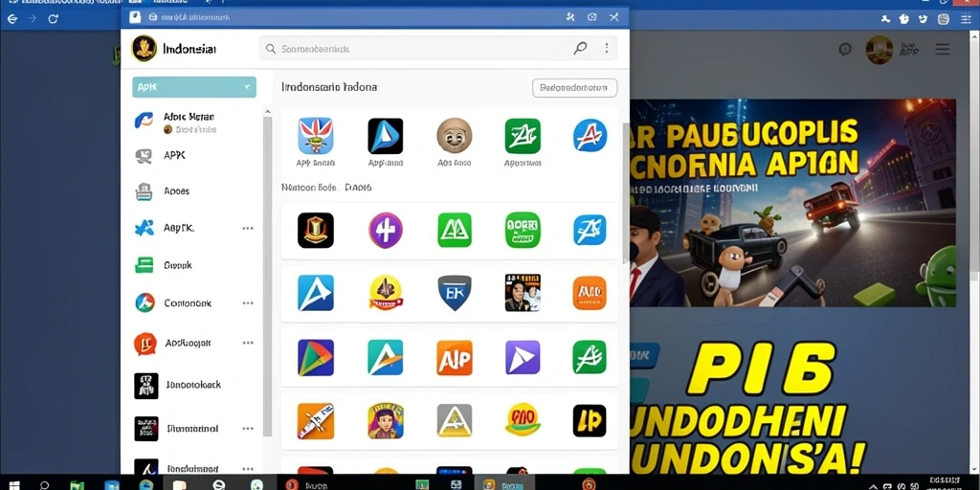Select the Apic Meran sidebar entry
Viewport: 980px width, 490px height.
[193, 122]
